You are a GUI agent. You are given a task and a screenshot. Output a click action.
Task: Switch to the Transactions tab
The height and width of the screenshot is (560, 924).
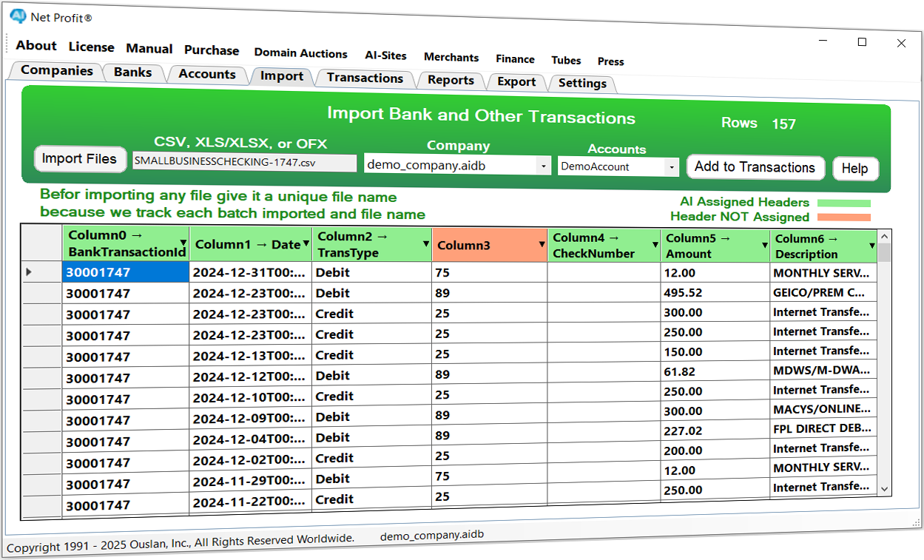[365, 78]
